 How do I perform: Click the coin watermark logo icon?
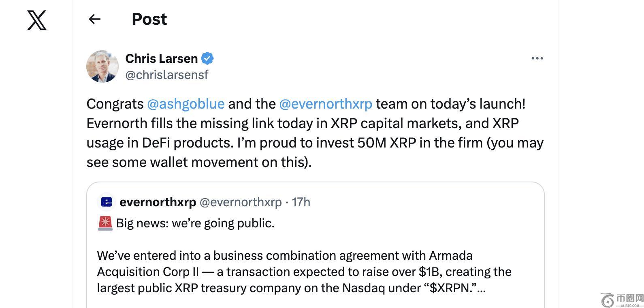(x=608, y=300)
